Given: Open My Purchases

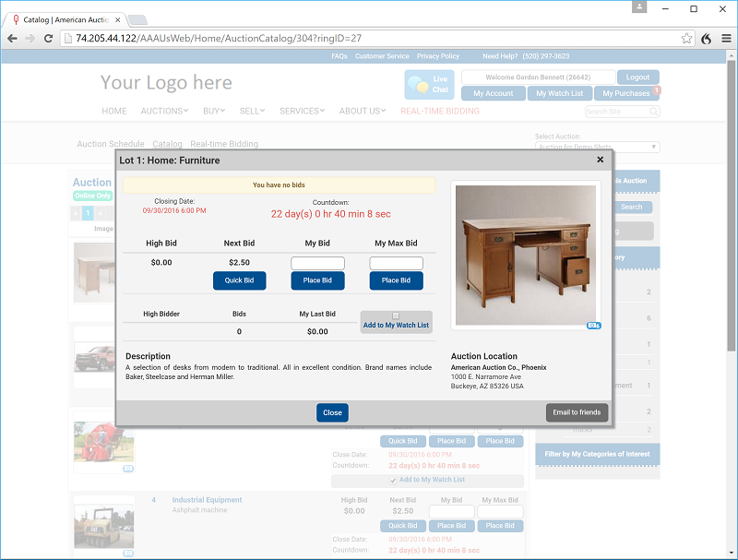Looking at the screenshot, I should pos(626,93).
